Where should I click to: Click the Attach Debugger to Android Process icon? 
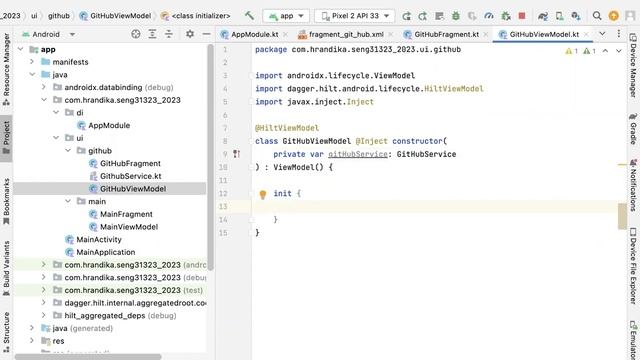click(506, 16)
